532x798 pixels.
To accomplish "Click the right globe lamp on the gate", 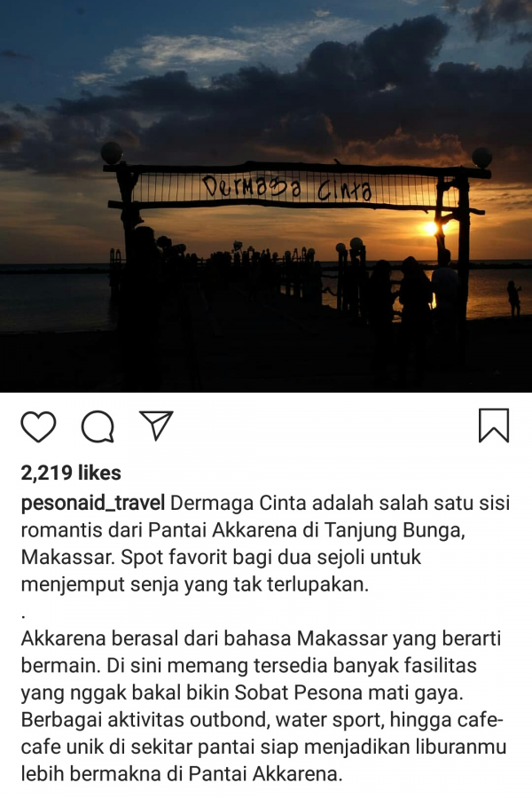I will (x=481, y=157).
